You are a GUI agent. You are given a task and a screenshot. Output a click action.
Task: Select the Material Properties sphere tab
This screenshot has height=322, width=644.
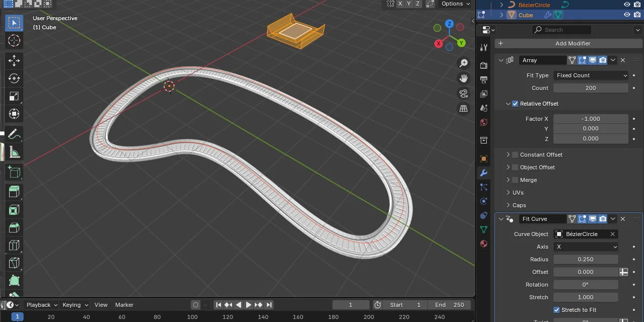click(484, 244)
